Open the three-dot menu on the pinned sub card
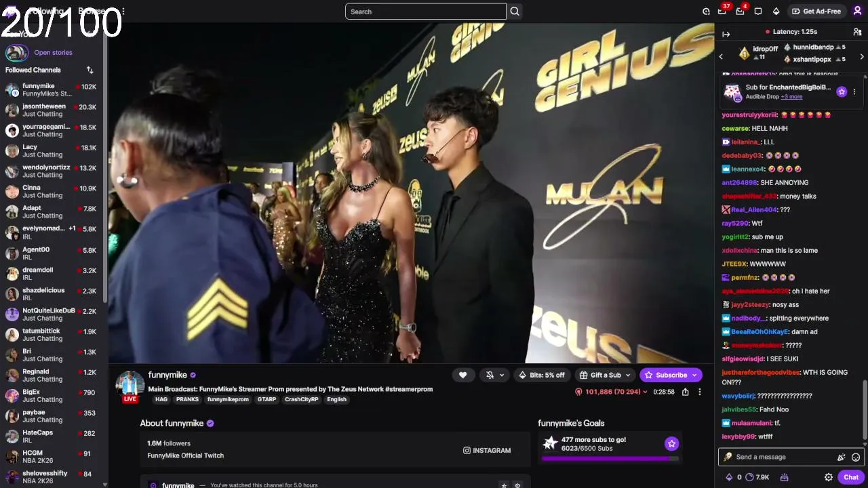Screen dimensions: 868x488 pos(854,91)
